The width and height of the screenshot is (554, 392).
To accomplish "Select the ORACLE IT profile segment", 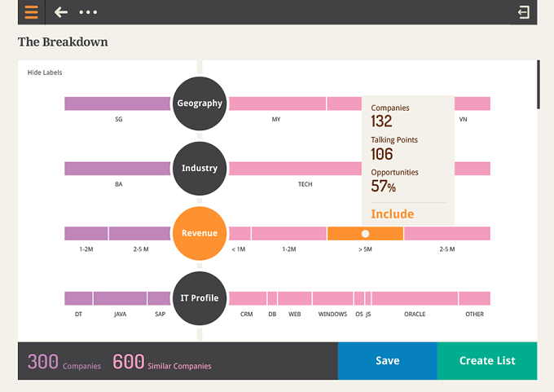I will click(x=415, y=298).
